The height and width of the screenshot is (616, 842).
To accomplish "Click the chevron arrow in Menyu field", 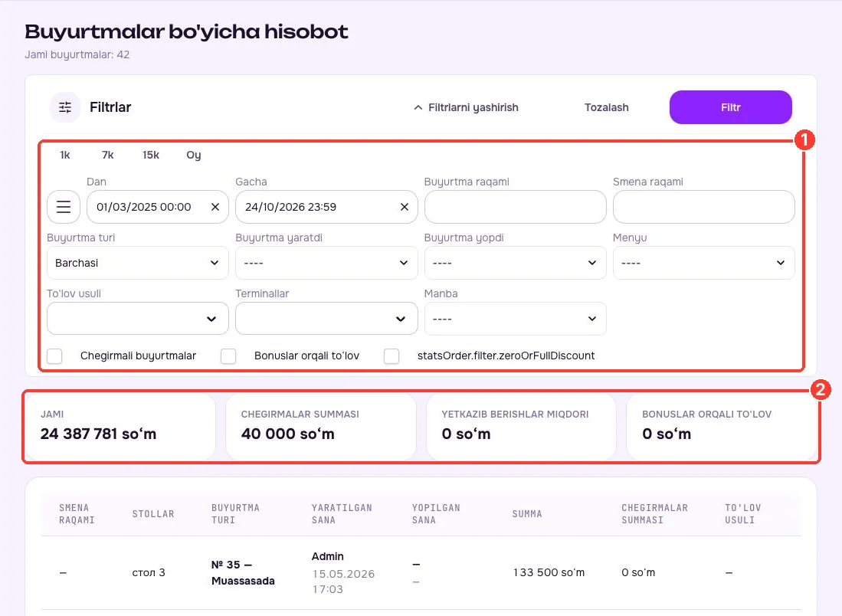I will 780,263.
